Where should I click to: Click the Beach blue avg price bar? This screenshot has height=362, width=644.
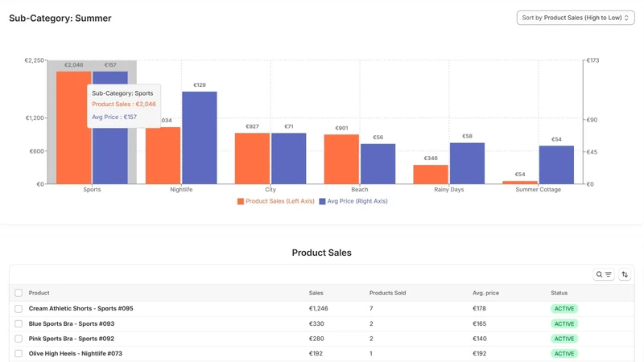click(x=378, y=164)
